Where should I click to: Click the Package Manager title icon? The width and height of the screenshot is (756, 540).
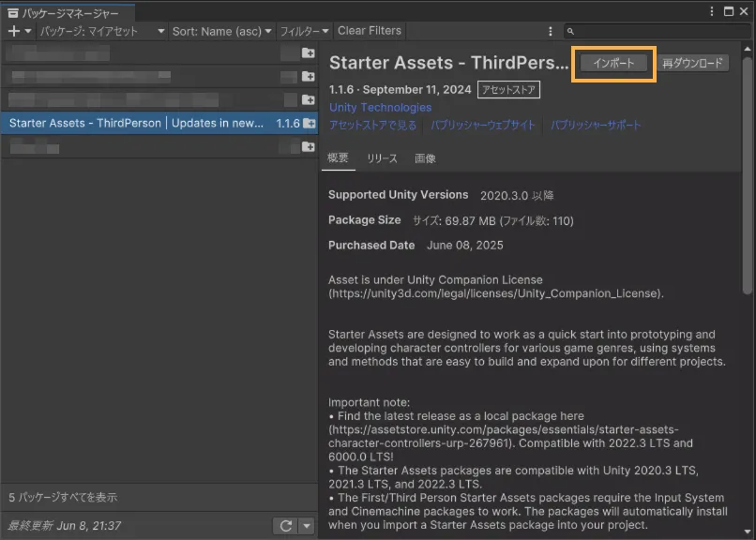12,13
